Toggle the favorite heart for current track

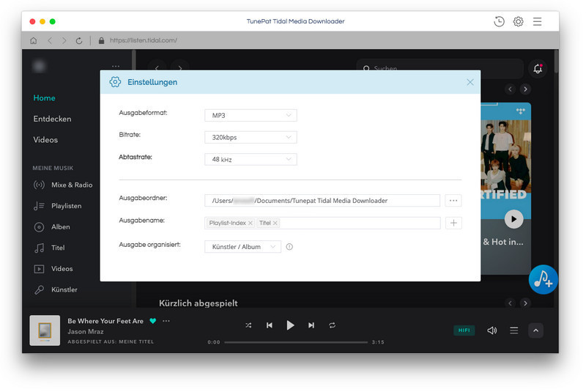[x=153, y=321]
